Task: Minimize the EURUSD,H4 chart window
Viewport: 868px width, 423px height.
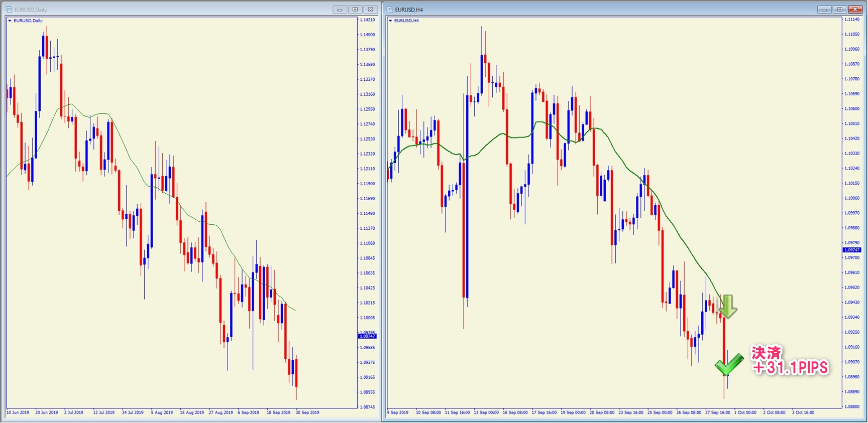Action: click(x=824, y=10)
